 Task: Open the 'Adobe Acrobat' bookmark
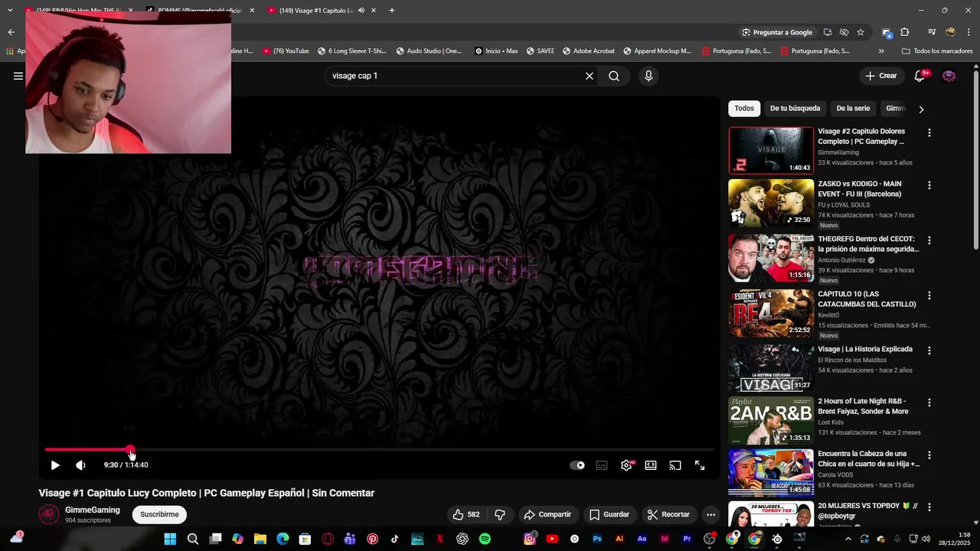(588, 51)
